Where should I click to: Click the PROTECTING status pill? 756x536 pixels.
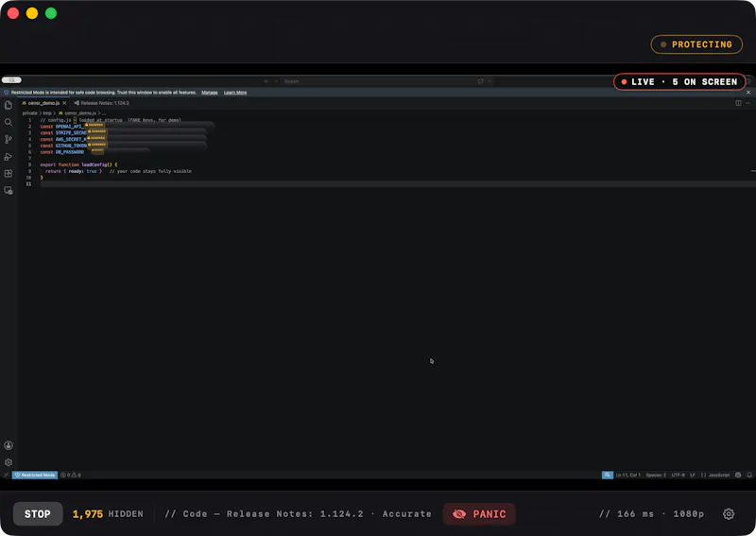(x=696, y=44)
